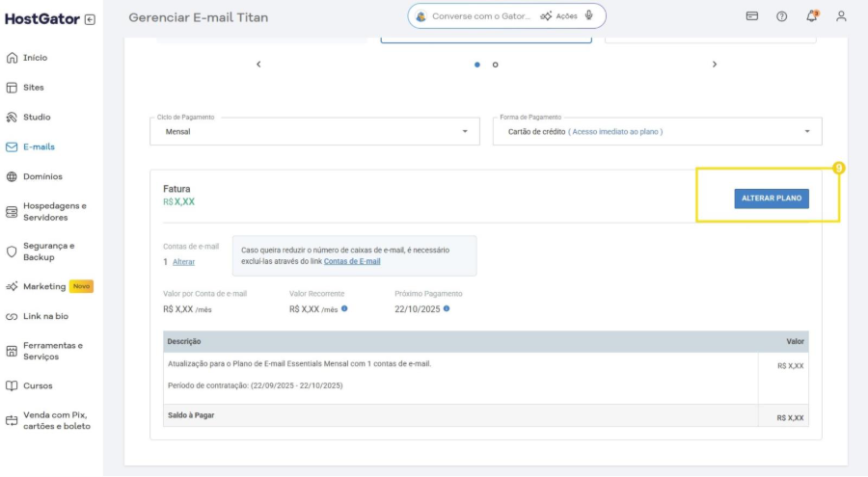Click the Domínios globe icon
Screen dimensions: 868x477
point(12,177)
